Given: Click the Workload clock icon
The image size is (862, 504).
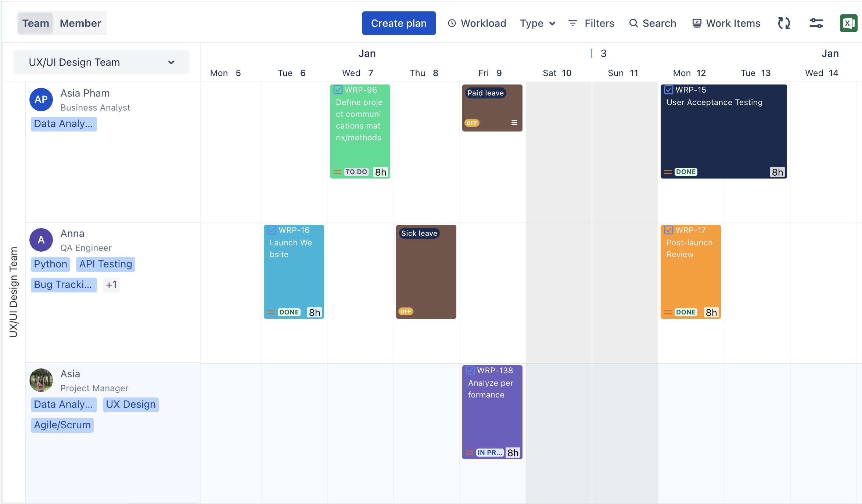Looking at the screenshot, I should (452, 23).
